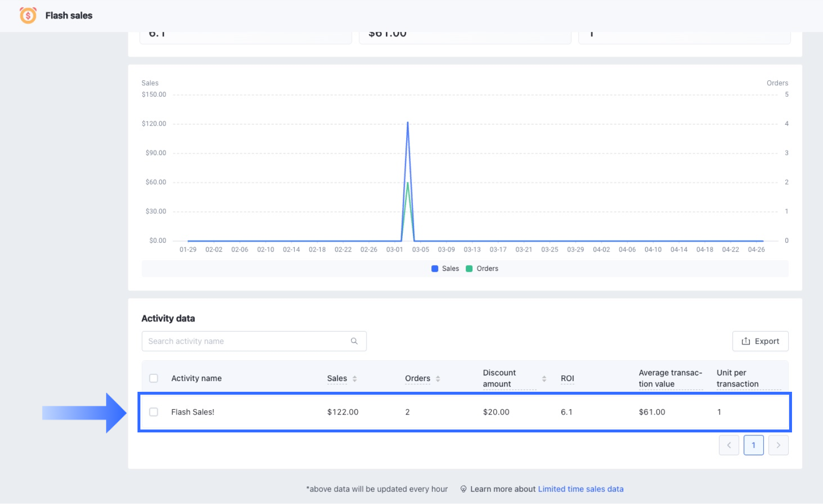823x504 pixels.
Task: Tick the select-all checkbox in table header
Action: (x=153, y=378)
